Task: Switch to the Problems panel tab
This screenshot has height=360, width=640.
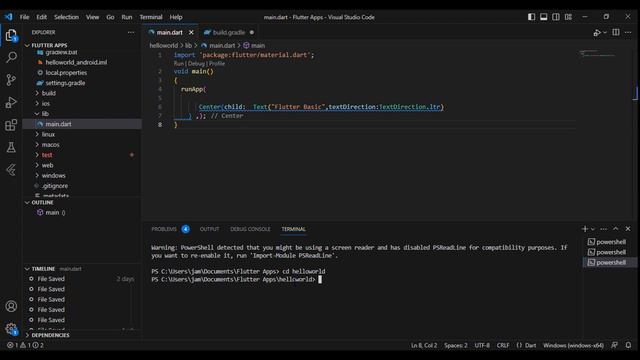Action: [164, 229]
